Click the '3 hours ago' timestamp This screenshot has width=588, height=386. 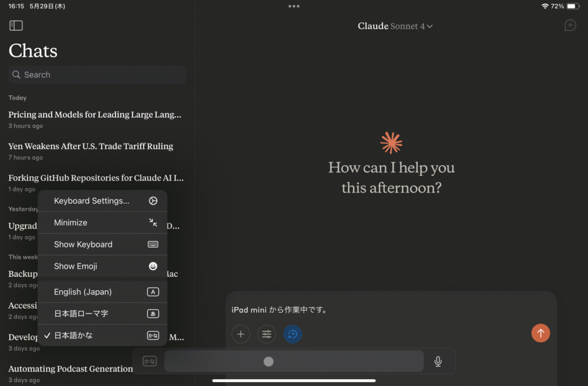pos(25,126)
